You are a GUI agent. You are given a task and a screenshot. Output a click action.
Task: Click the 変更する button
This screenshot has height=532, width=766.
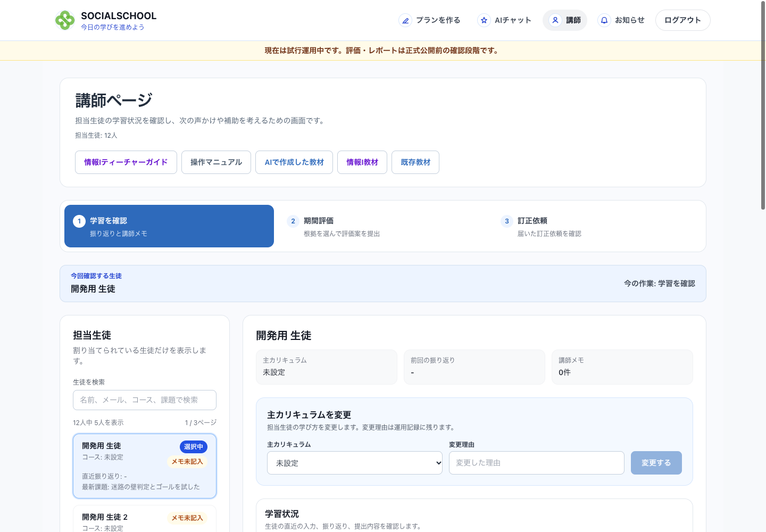pos(656,463)
